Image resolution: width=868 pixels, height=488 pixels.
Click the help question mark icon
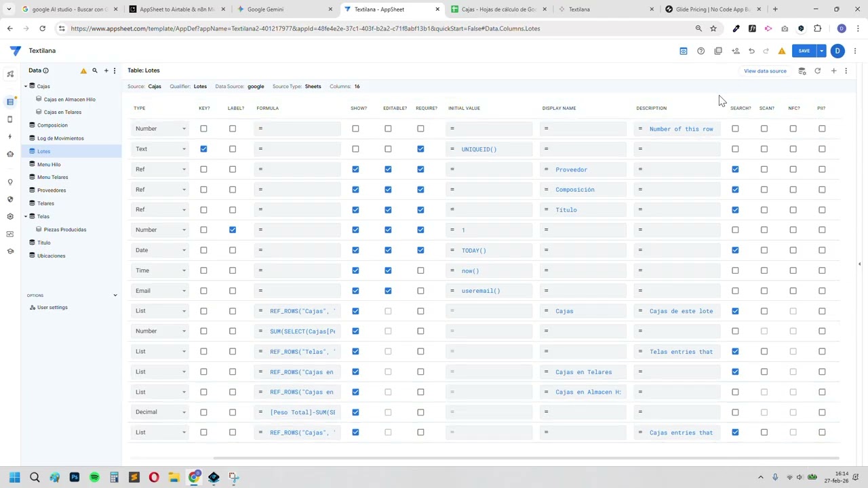pos(701,51)
